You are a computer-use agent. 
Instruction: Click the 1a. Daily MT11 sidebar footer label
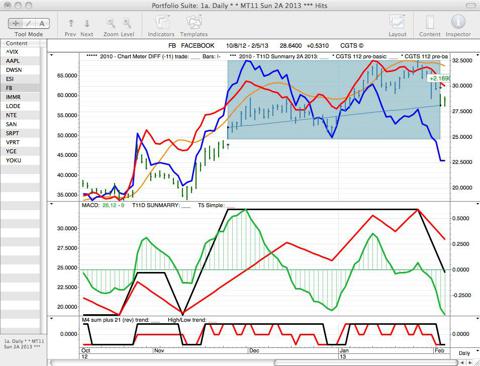[x=23, y=344]
